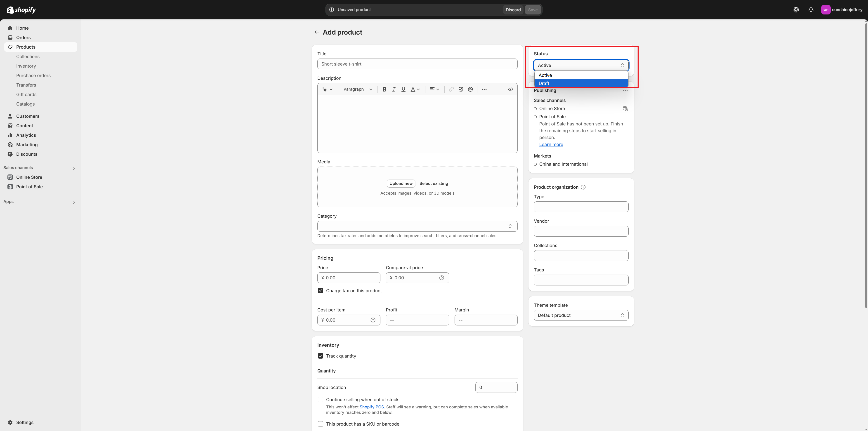Click the Upload new media button
The width and height of the screenshot is (868, 431).
[x=401, y=184]
